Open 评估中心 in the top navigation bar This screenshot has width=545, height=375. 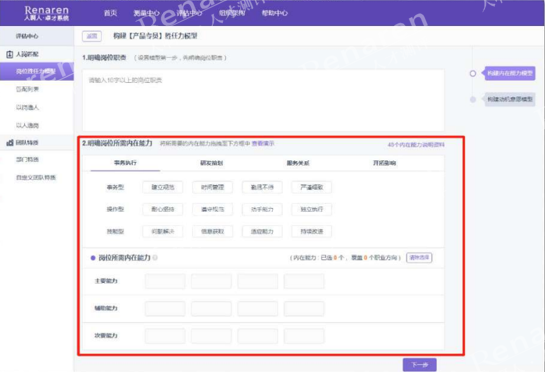(189, 13)
